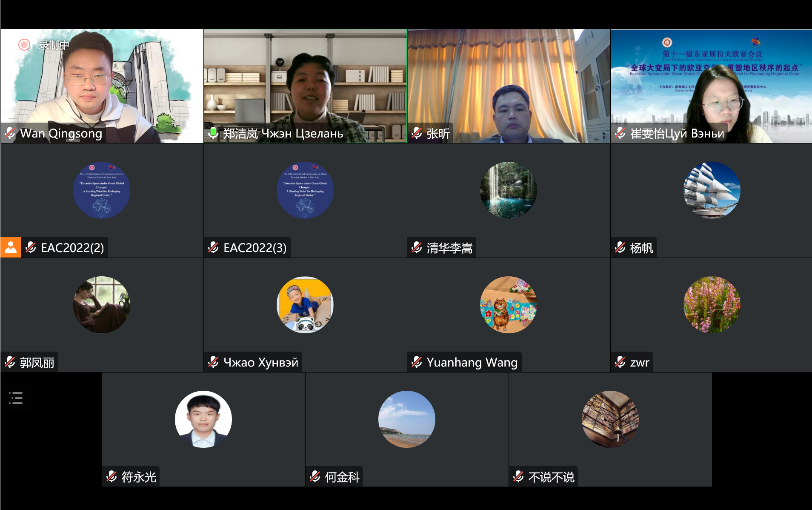Click the Чжао Хунвэй name label
The width and height of the screenshot is (812, 510).
click(x=260, y=362)
